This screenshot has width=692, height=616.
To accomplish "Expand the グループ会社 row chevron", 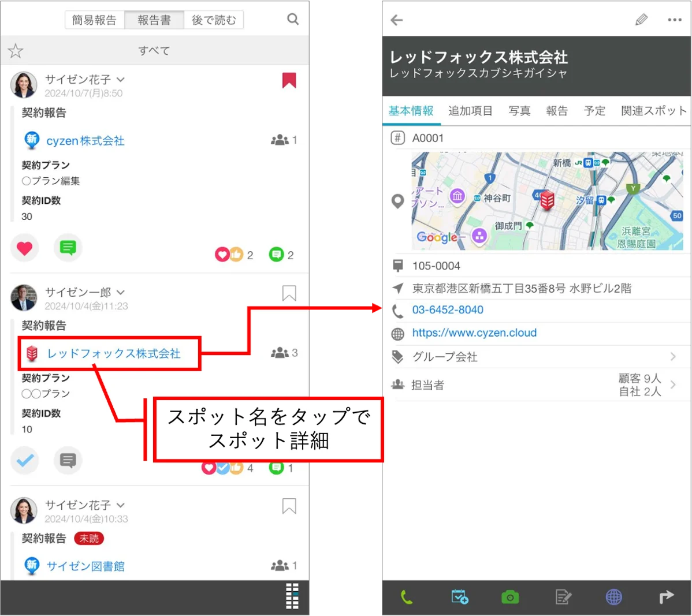I will (672, 356).
